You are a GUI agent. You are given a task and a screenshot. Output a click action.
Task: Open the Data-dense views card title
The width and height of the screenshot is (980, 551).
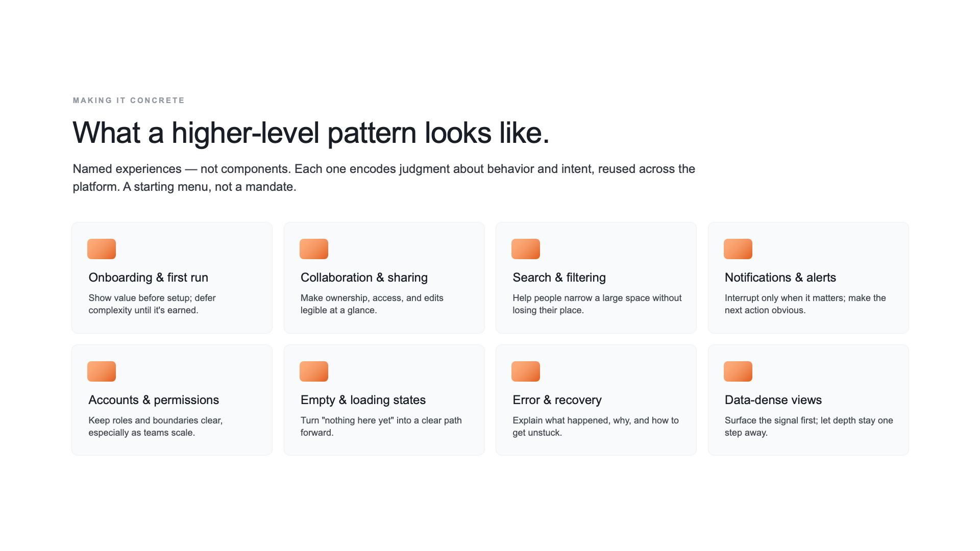(x=773, y=400)
